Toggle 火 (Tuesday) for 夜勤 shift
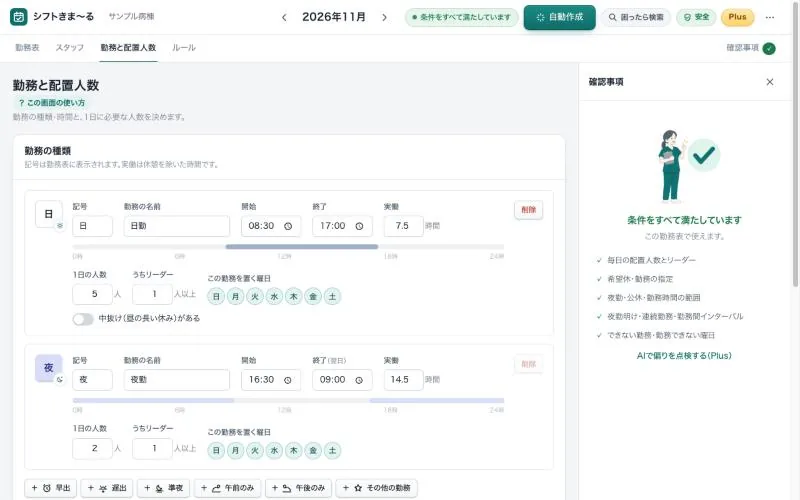800x500 pixels. pos(255,451)
